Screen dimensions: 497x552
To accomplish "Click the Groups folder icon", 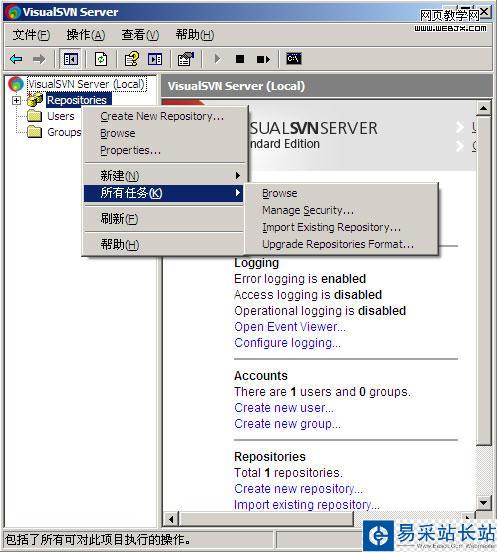I will (35, 132).
